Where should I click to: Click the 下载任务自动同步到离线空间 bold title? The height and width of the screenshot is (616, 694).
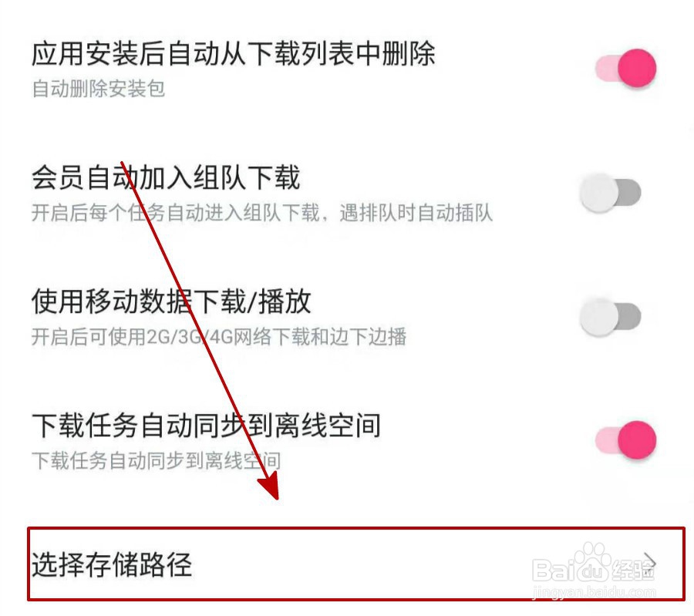(206, 426)
